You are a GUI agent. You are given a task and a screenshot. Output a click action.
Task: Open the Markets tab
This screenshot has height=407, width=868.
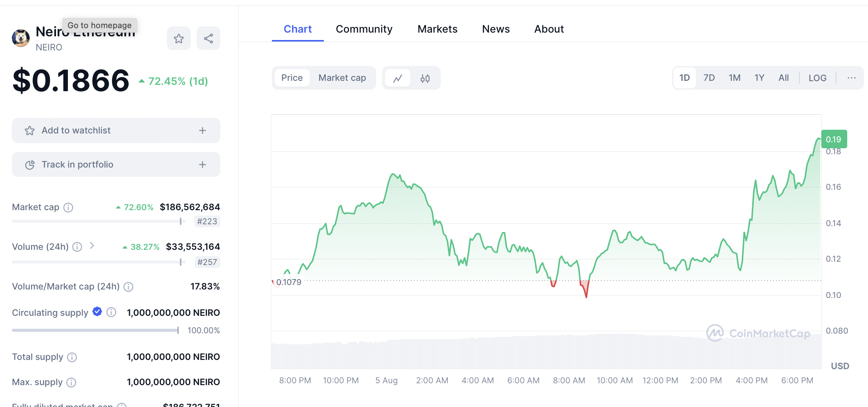pos(437,29)
